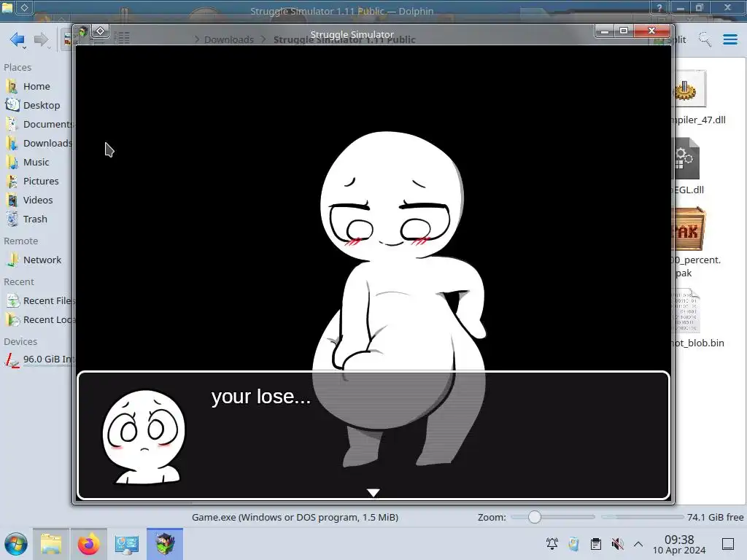The image size is (747, 560).
Task: Open file manager from taskbar
Action: 51,544
